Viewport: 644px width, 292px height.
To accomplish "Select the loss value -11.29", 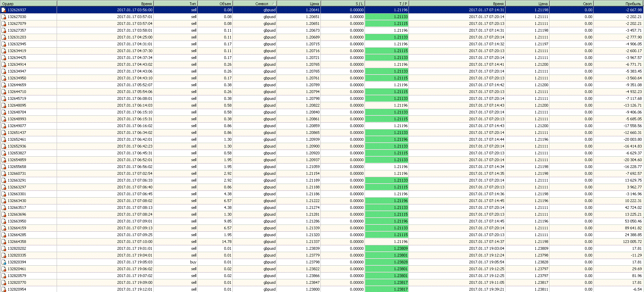I will click(x=636, y=255).
